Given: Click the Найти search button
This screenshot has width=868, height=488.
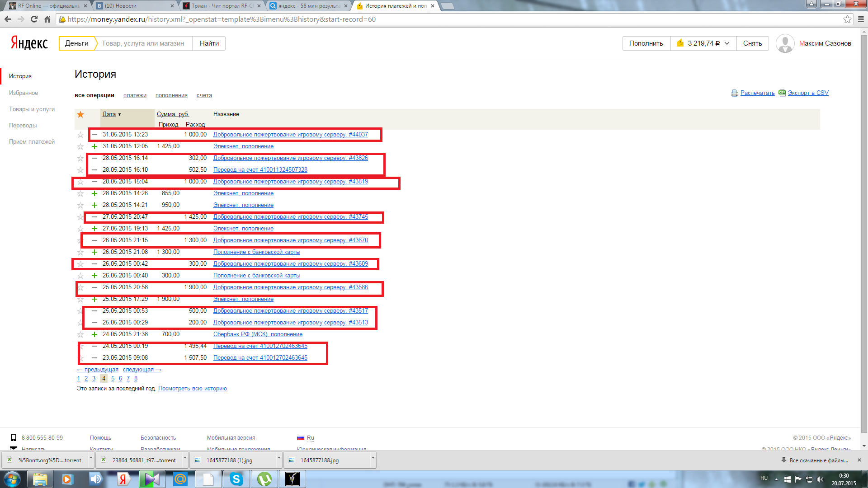Looking at the screenshot, I should pos(209,43).
